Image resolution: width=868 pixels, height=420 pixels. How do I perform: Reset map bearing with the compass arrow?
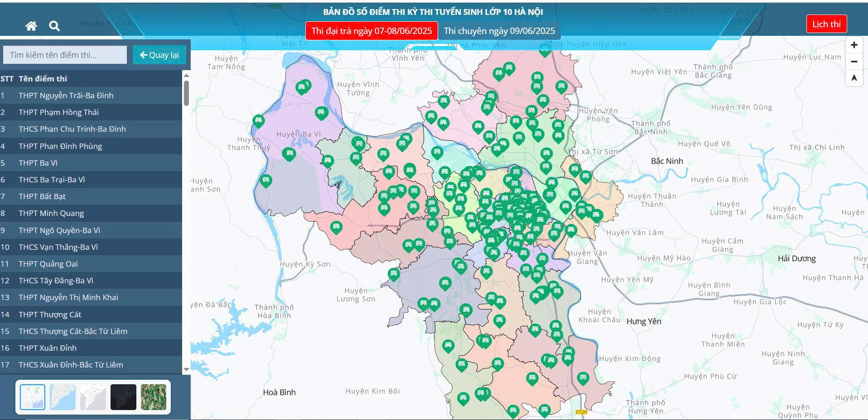pos(854,78)
